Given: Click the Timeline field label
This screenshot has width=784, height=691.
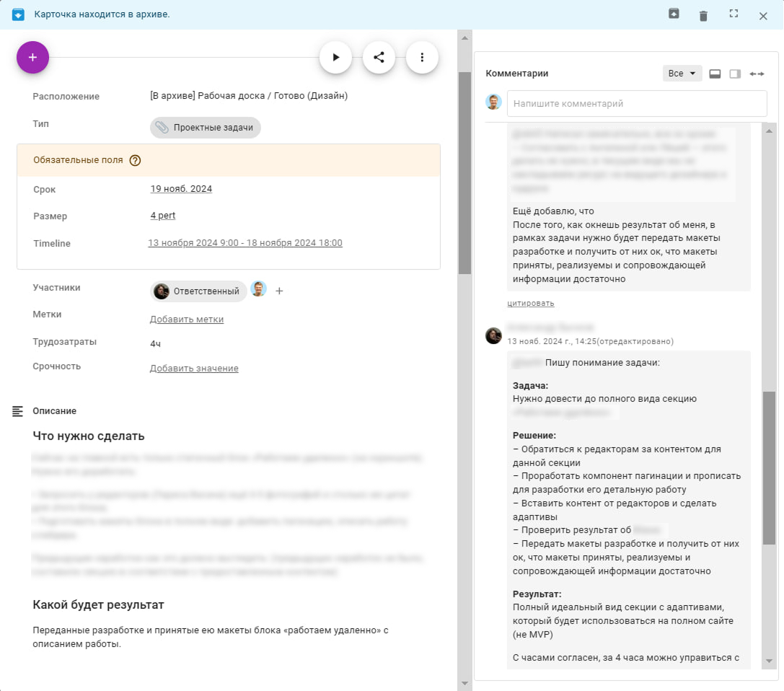Looking at the screenshot, I should [52, 244].
